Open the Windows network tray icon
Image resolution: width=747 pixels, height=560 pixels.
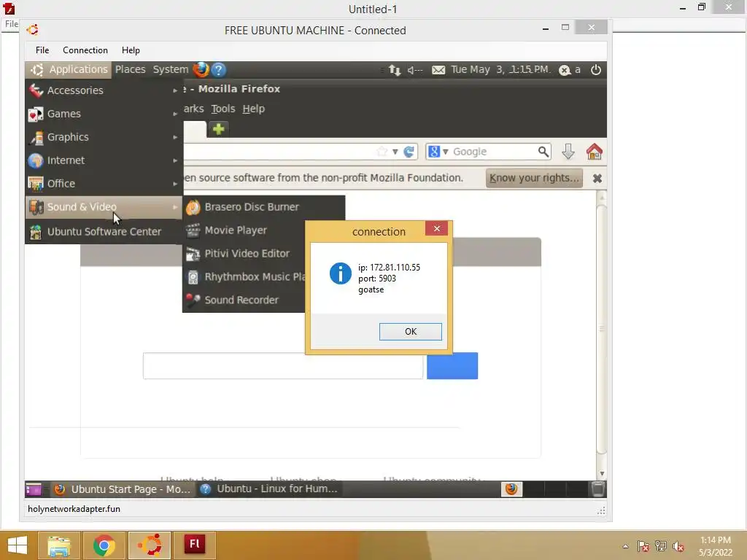(661, 546)
